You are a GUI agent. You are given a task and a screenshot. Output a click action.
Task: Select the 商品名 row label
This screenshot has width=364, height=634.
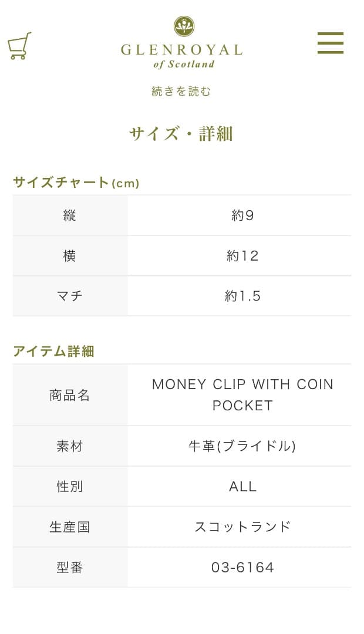point(70,394)
